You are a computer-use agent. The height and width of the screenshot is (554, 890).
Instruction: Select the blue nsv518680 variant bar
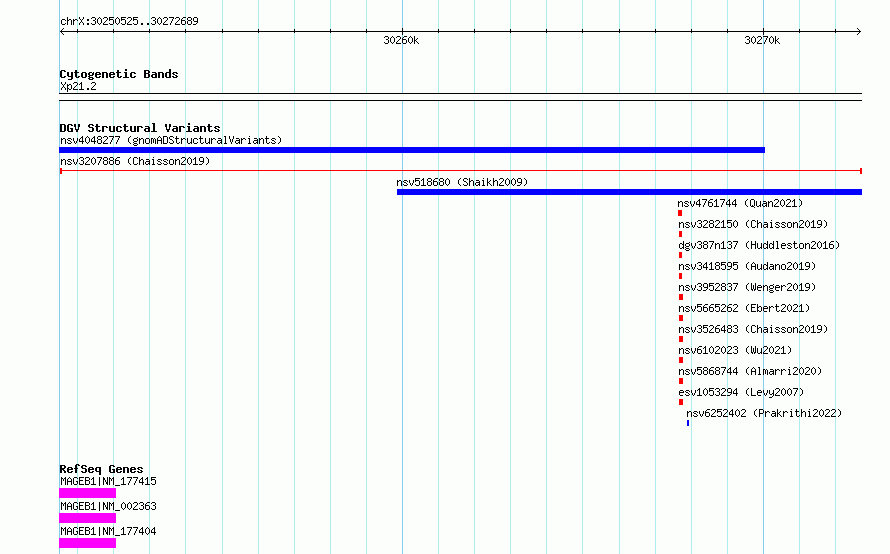click(x=629, y=192)
